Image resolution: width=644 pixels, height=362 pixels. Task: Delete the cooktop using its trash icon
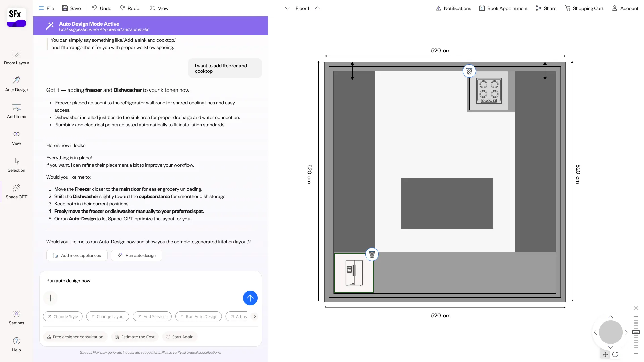point(469,71)
